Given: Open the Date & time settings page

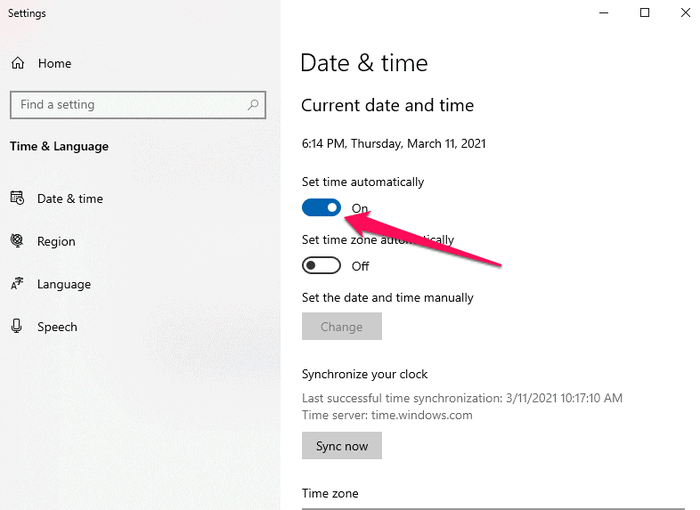Looking at the screenshot, I should [x=70, y=198].
